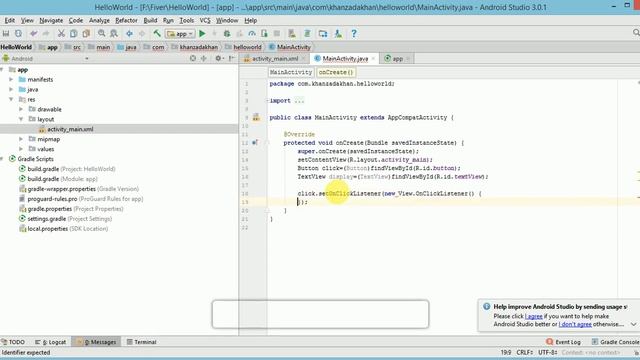Open the Gradle Console tool window
This screenshot has height=360, width=640.
[615, 342]
